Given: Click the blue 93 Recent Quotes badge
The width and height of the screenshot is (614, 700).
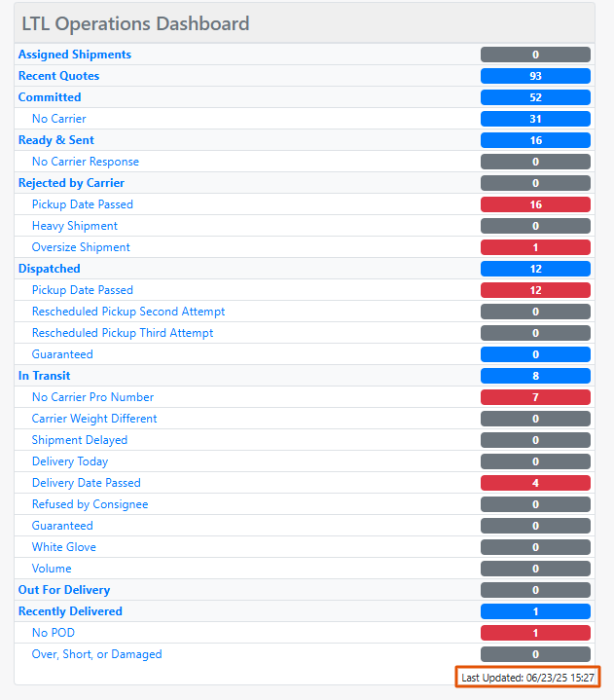Looking at the screenshot, I should click(x=535, y=76).
